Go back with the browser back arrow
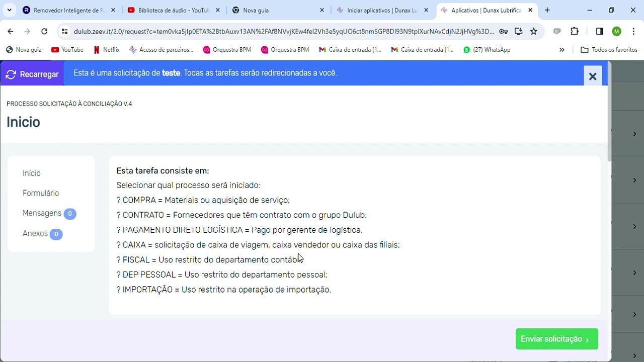644x362 pixels. (11, 31)
